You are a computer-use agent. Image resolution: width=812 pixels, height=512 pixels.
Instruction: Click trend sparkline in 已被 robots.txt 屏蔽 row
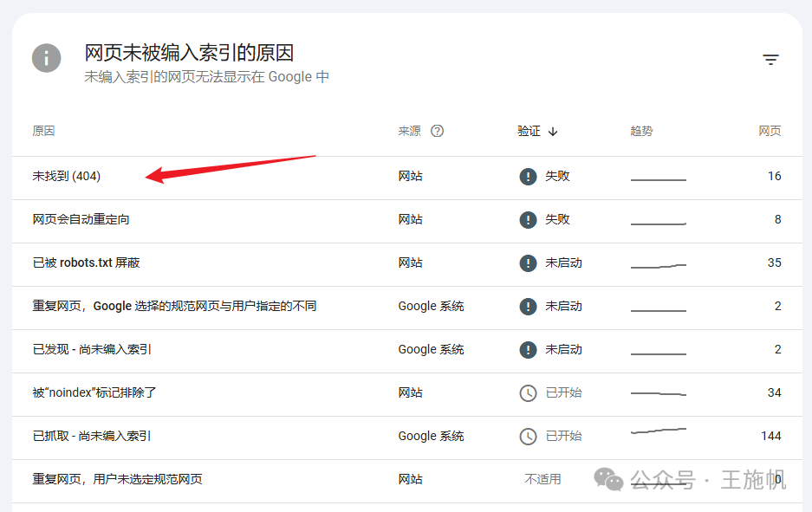(x=659, y=266)
